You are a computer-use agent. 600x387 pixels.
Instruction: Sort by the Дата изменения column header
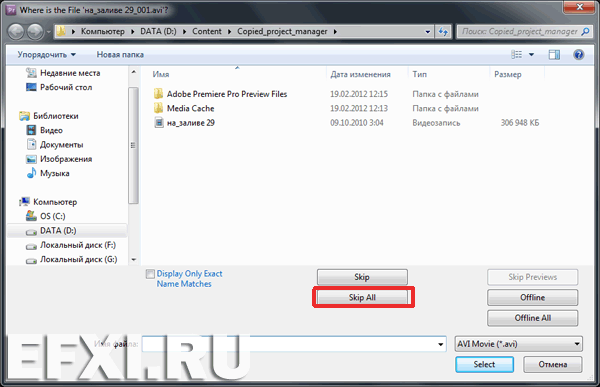pos(360,74)
